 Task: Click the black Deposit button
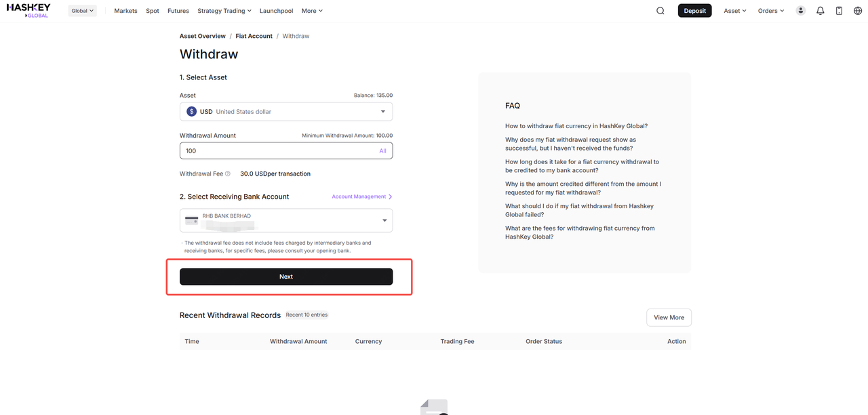694,11
